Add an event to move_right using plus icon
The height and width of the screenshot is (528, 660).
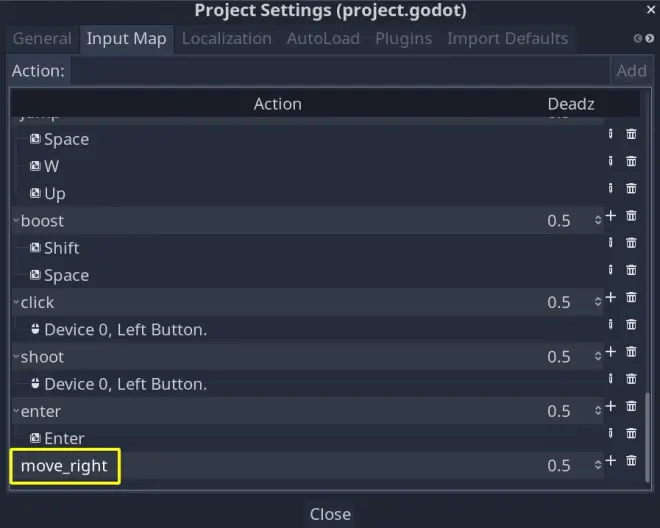point(611,461)
